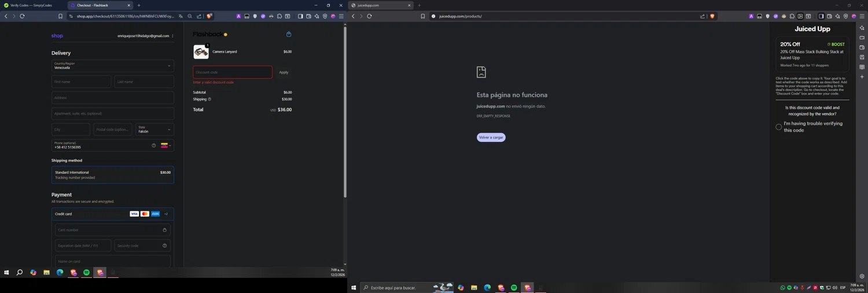Open account options next to the email
Viewport: 868px width, 293px height.
[172, 36]
